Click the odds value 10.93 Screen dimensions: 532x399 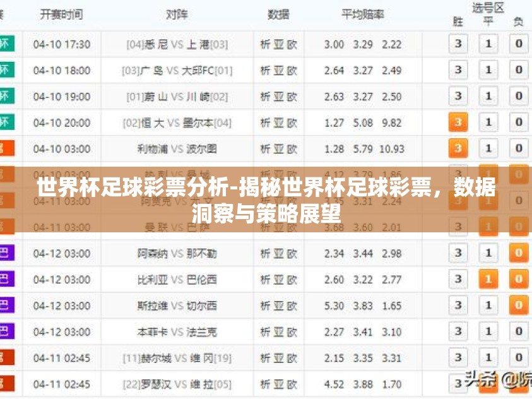391,149
